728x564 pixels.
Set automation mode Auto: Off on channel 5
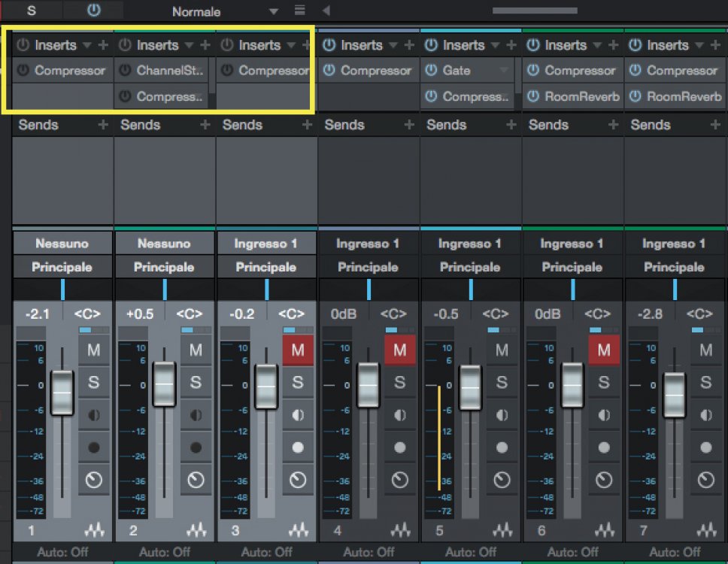[x=470, y=552]
